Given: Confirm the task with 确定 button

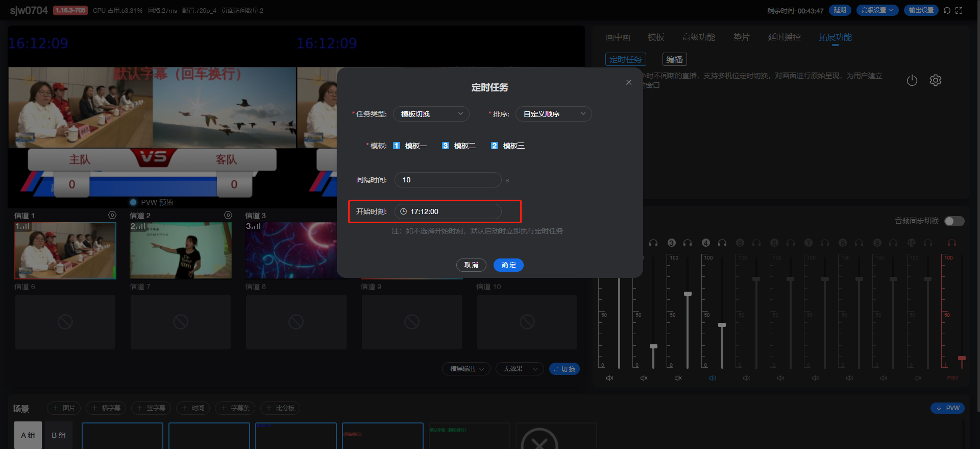Looking at the screenshot, I should [508, 265].
